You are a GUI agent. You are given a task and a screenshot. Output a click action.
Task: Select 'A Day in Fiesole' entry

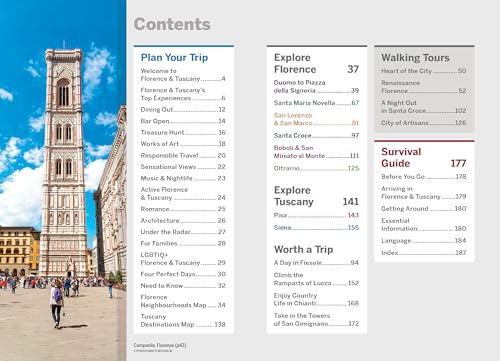coord(316,263)
